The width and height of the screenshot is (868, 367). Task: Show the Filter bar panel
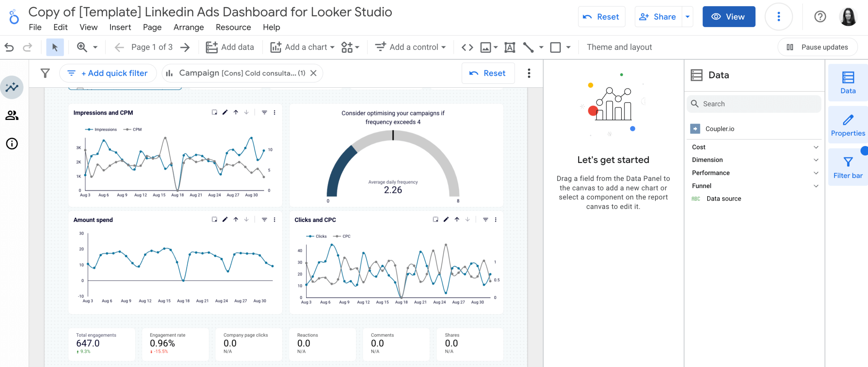(847, 167)
